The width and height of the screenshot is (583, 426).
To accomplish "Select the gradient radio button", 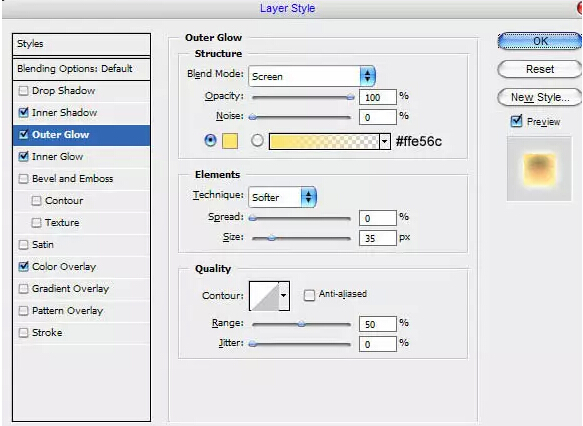I will [x=257, y=141].
